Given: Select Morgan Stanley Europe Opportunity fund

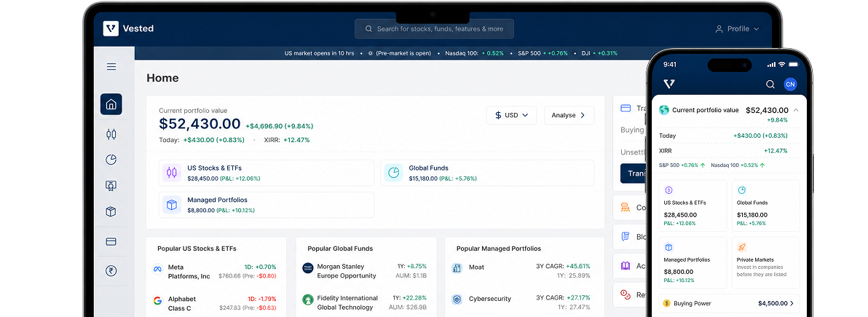Looking at the screenshot, I should (x=365, y=271).
